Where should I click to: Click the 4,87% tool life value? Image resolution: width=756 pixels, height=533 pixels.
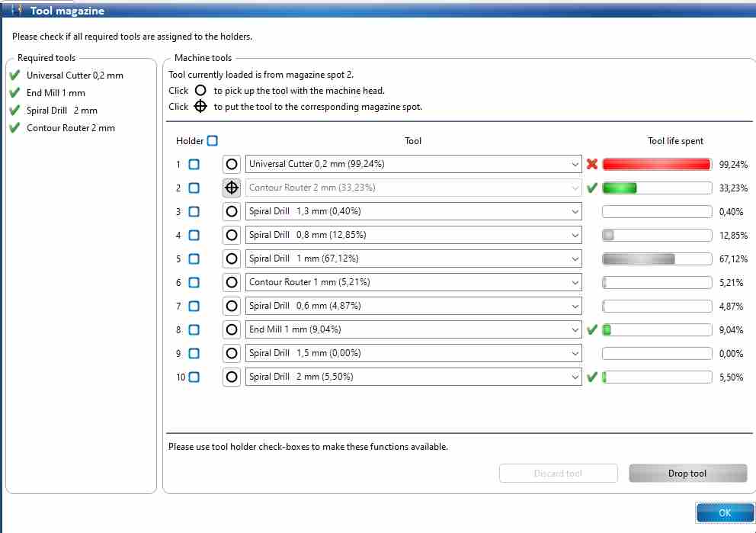point(731,307)
